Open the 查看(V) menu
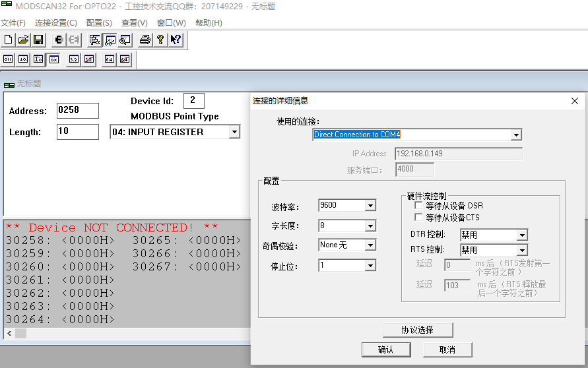The image size is (588, 368). click(x=135, y=23)
